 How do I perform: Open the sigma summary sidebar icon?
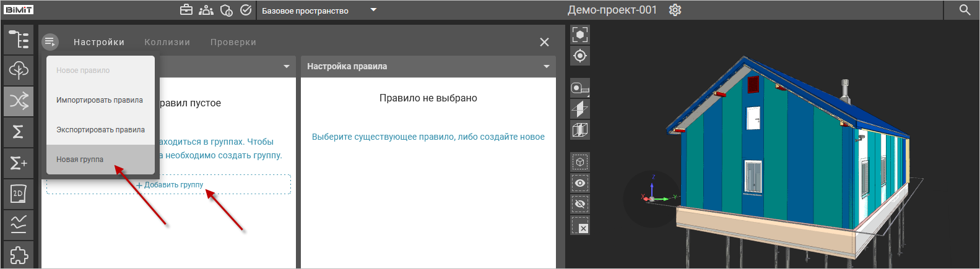point(19,132)
